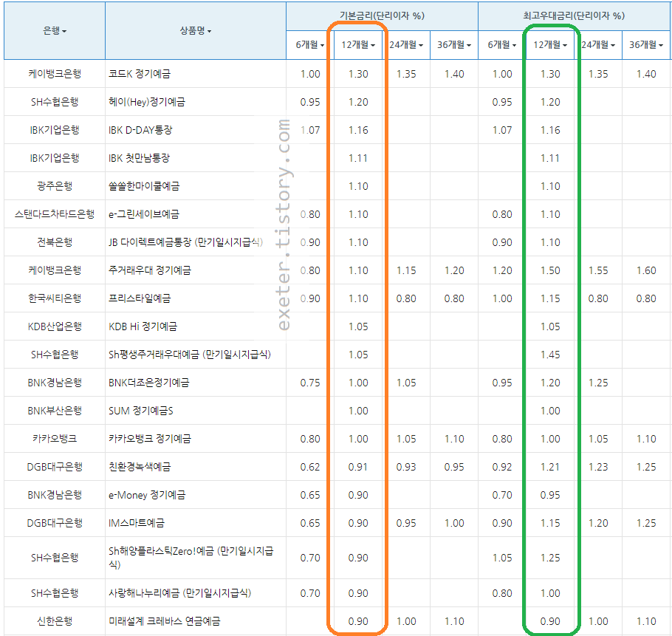Click the 1.07 base 6-month rate of IBK D-DAY통장
The image size is (672, 636).
coord(310,130)
